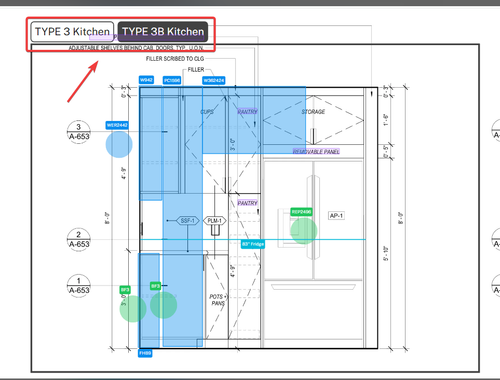500x380 pixels.
Task: Select the 83" Fridge line label
Action: coord(253,244)
